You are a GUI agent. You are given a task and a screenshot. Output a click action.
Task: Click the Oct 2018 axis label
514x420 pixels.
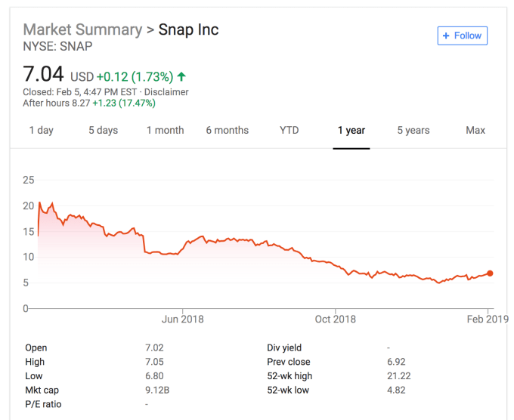pyautogui.click(x=335, y=320)
